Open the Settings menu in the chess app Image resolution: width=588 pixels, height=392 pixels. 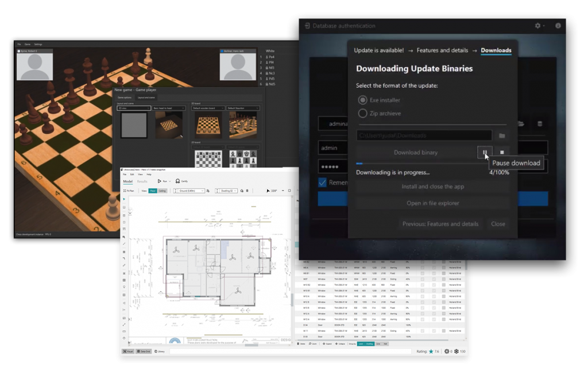38,44
